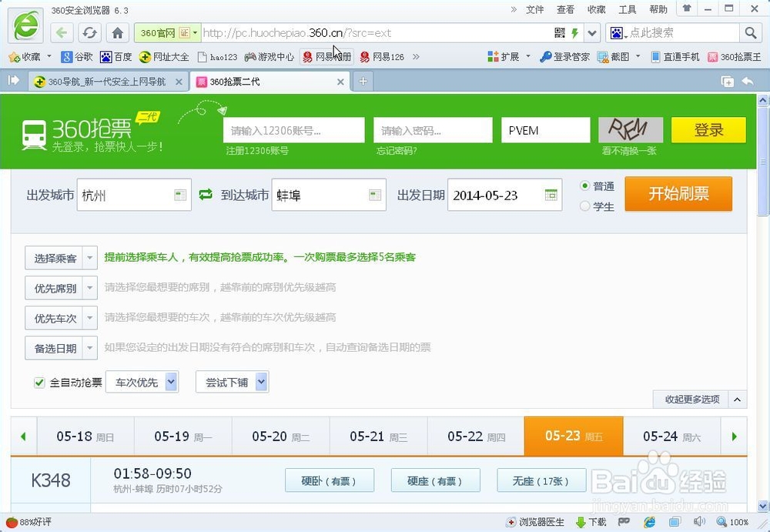Open the calendar icon for departure date
The width and height of the screenshot is (770, 532).
click(x=551, y=195)
